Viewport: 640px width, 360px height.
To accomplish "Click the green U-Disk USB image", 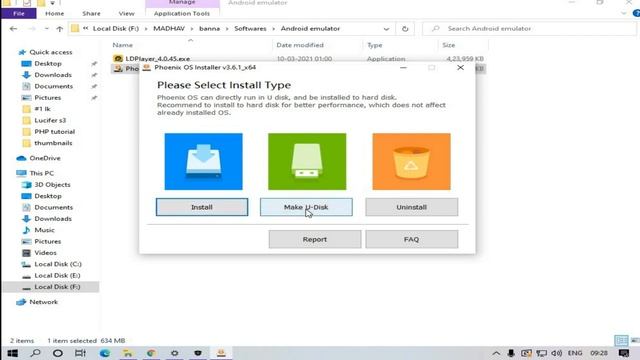I will pos(307,161).
